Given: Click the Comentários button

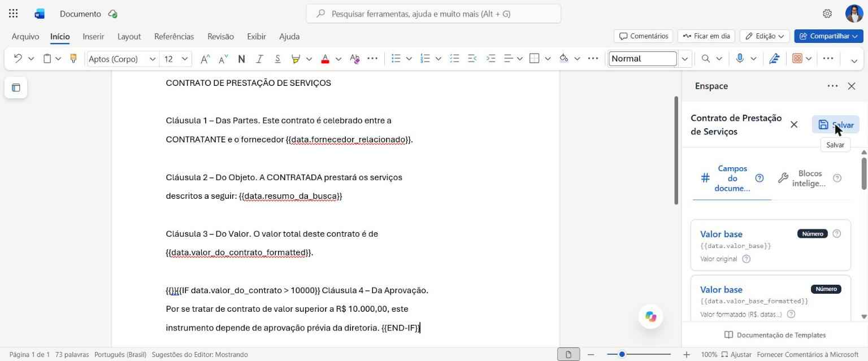Looking at the screenshot, I should (x=643, y=36).
